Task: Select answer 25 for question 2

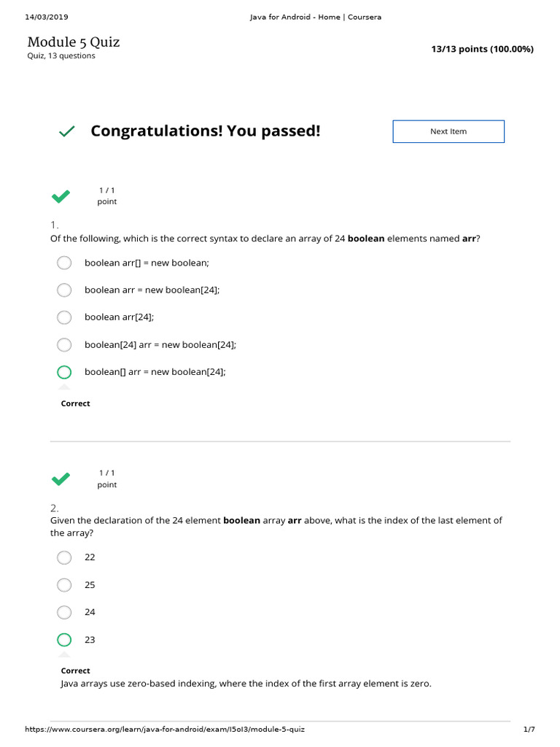Action: coord(64,585)
